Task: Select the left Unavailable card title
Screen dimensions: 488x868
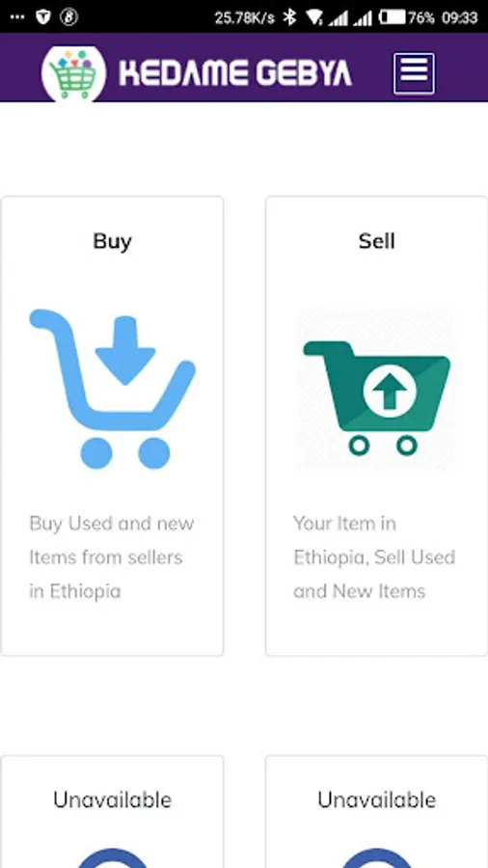Action: coord(112,800)
